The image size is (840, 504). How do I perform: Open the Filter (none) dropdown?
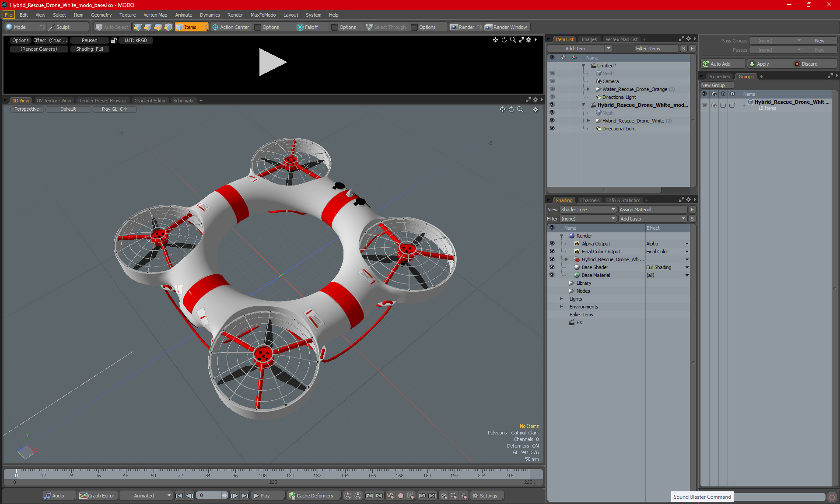(588, 219)
